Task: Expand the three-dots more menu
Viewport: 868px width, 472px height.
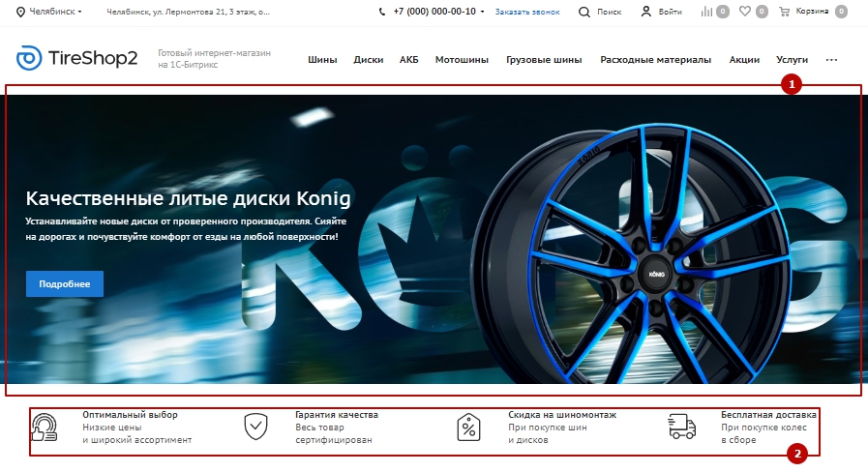Action: coord(831,60)
